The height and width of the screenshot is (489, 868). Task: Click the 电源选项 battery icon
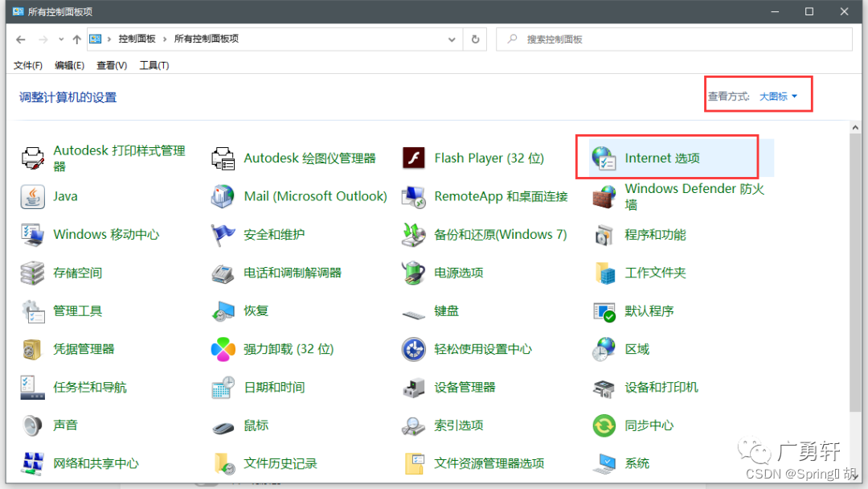click(x=414, y=273)
